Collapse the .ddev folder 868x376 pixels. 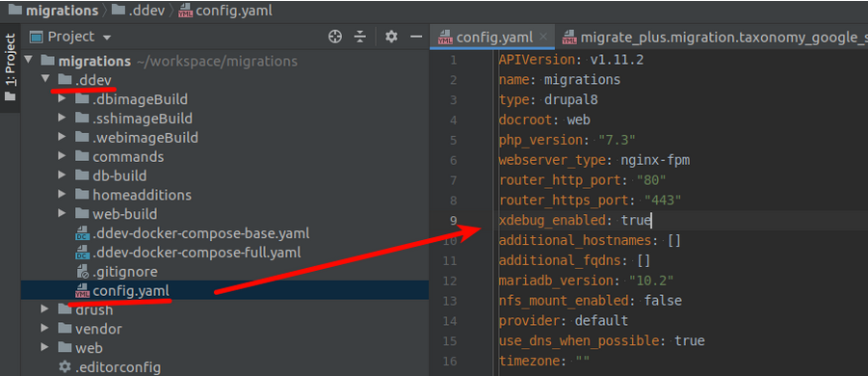46,80
